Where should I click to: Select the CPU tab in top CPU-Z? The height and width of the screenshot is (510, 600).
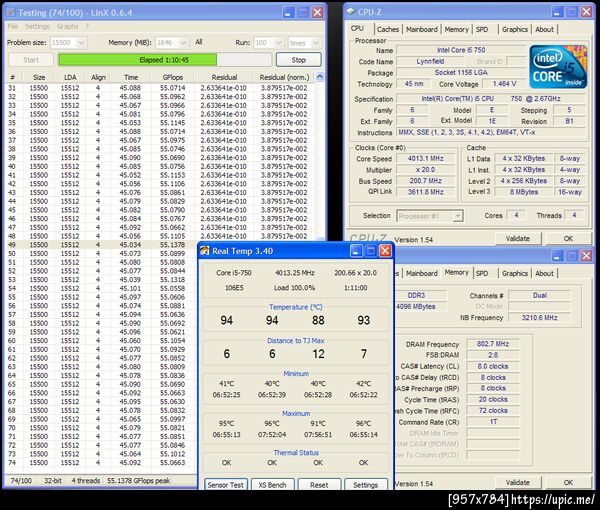coord(357,29)
